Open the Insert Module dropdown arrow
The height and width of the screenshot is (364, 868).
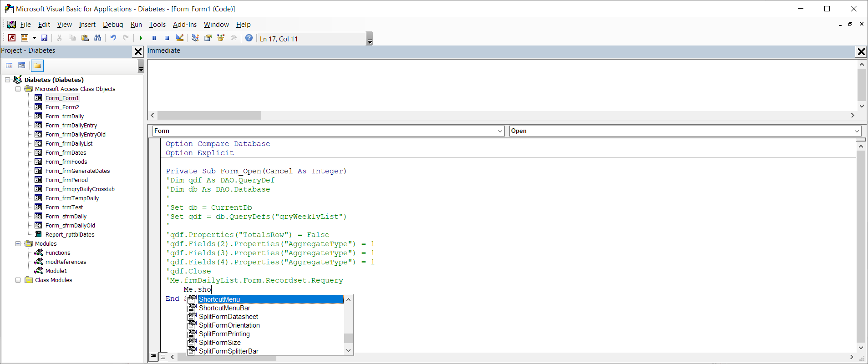[34, 38]
